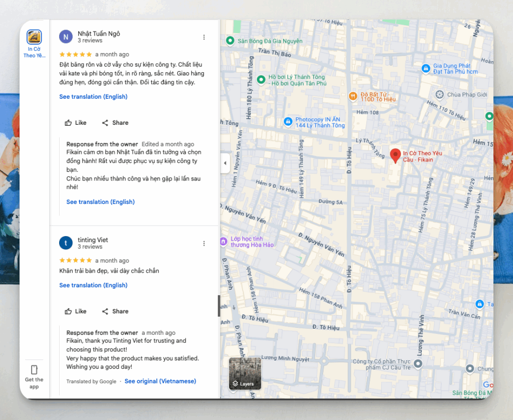The width and height of the screenshot is (513, 420).
Task: Click the Gia Dụng Phát Đạt Tân Phú hcm label
Action: [x=455, y=69]
